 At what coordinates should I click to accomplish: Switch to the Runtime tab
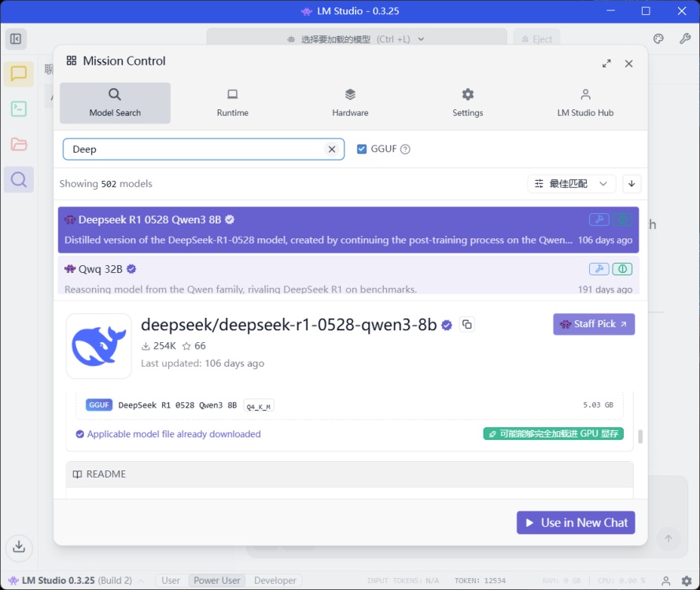pos(233,103)
